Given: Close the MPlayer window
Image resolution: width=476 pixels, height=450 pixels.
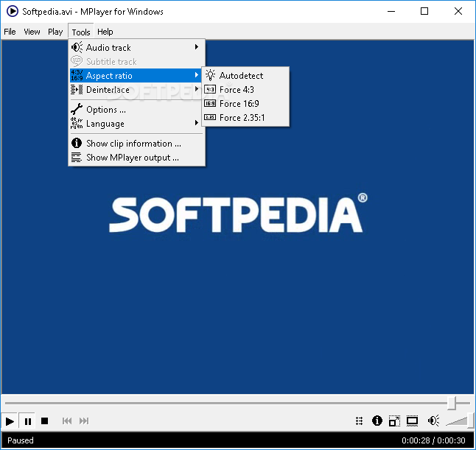Looking at the screenshot, I should tap(458, 12).
